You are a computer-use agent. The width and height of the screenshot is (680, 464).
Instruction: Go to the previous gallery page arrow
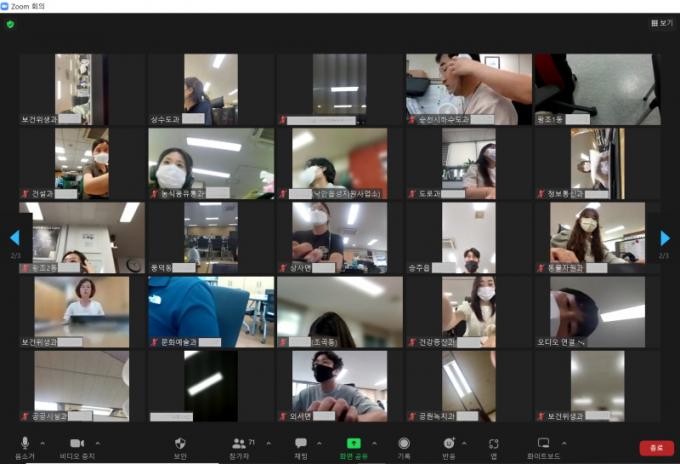point(14,238)
